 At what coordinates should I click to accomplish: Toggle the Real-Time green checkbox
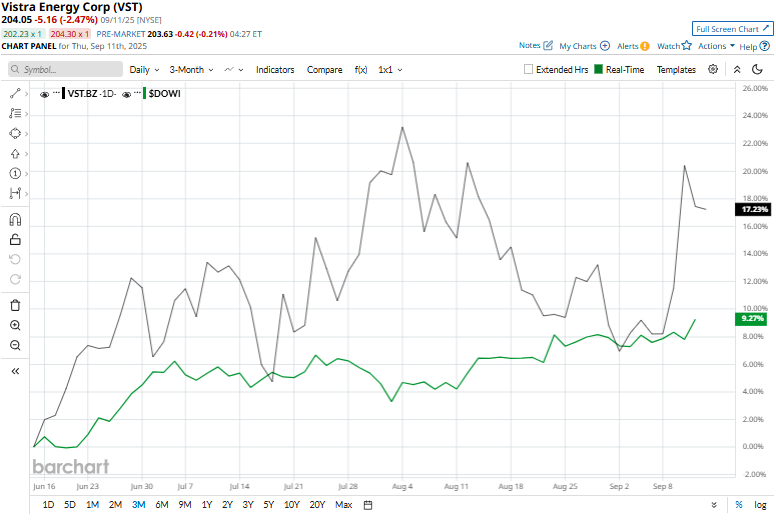pyautogui.click(x=598, y=69)
